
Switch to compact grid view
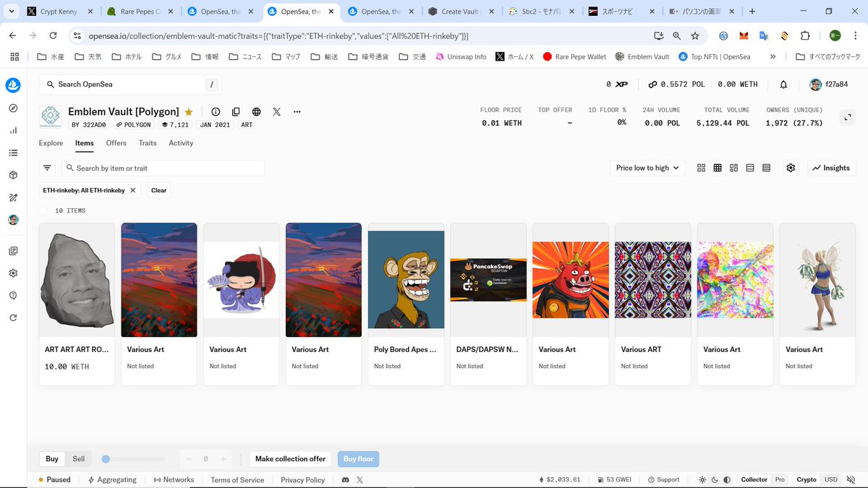tap(718, 168)
